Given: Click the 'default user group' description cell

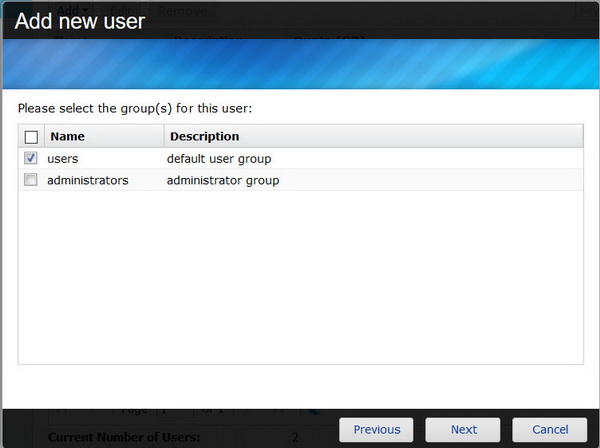Looking at the screenshot, I should [218, 159].
